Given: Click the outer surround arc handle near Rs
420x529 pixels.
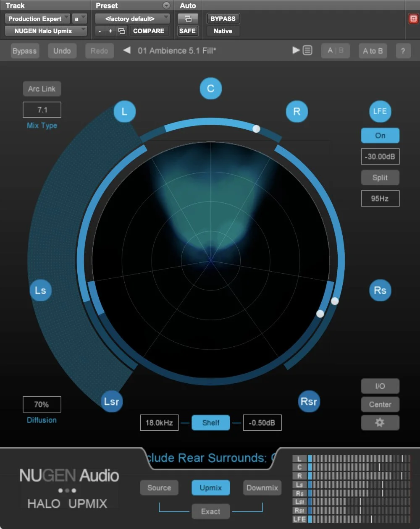Looking at the screenshot, I should tap(335, 301).
